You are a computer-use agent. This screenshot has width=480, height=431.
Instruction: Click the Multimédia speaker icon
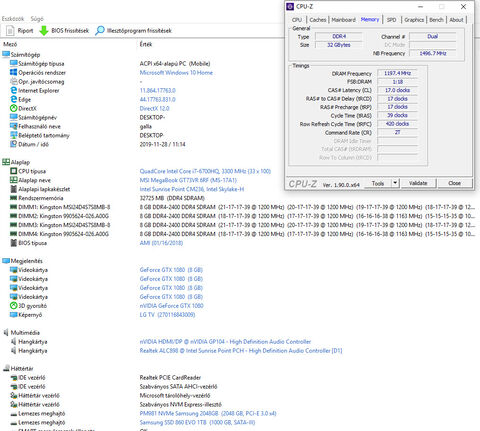pyautogui.click(x=6, y=332)
